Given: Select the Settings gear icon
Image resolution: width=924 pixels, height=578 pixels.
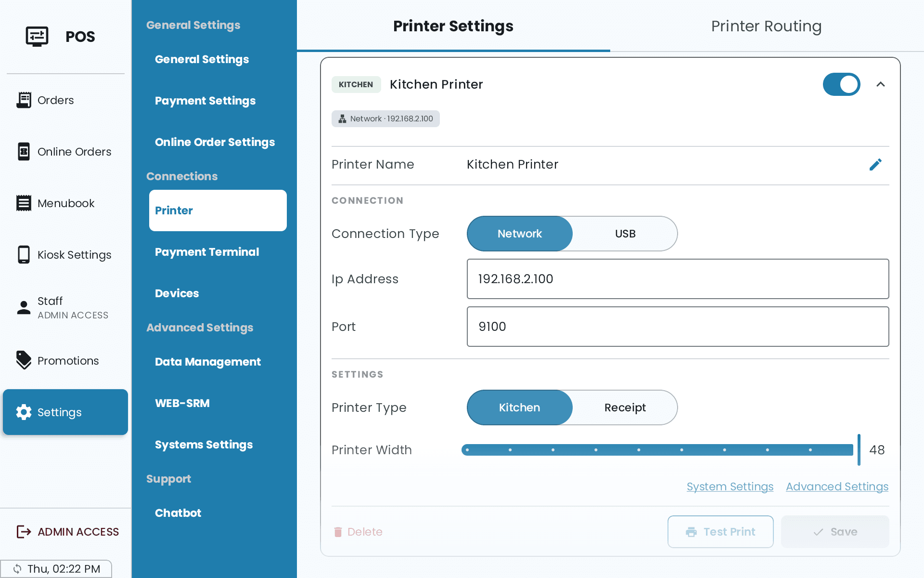Looking at the screenshot, I should (24, 412).
